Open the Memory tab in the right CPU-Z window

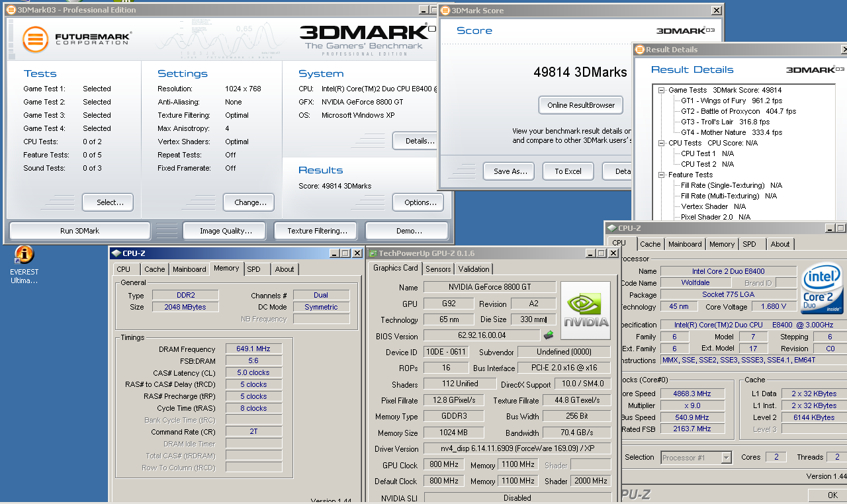tap(721, 244)
